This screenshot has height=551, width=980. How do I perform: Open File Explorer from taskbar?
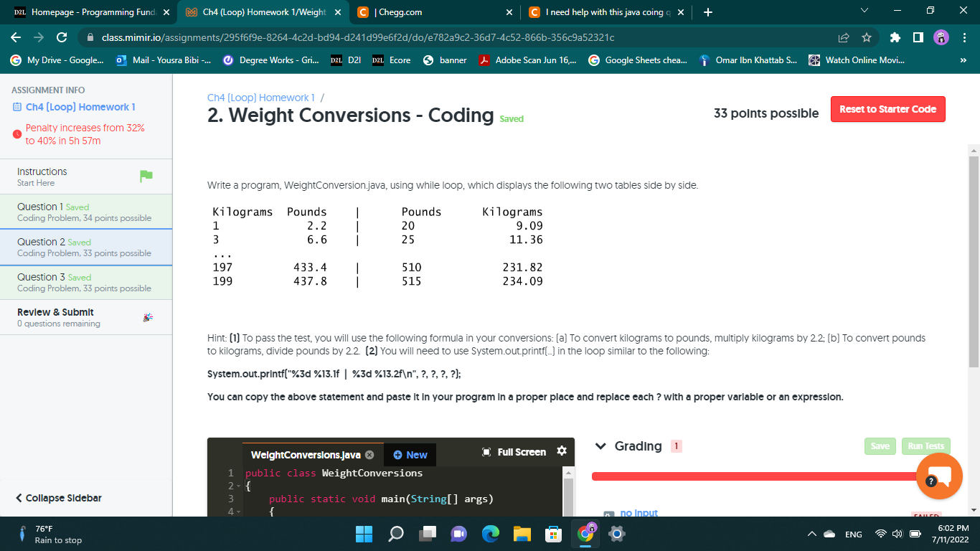(522, 534)
